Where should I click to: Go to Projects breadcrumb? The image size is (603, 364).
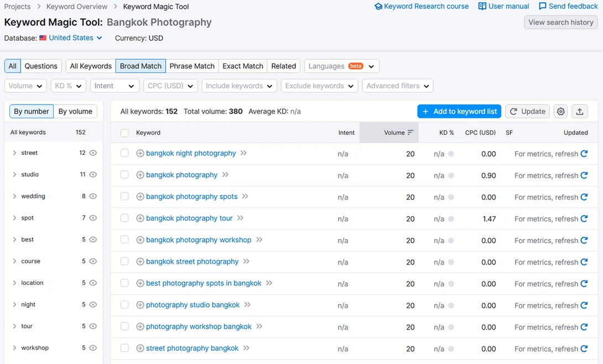[17, 7]
